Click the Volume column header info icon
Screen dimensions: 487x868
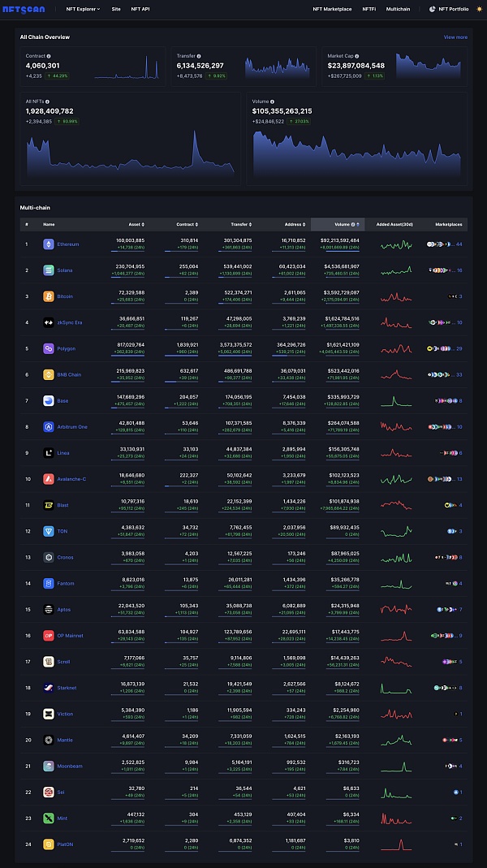coord(353,224)
